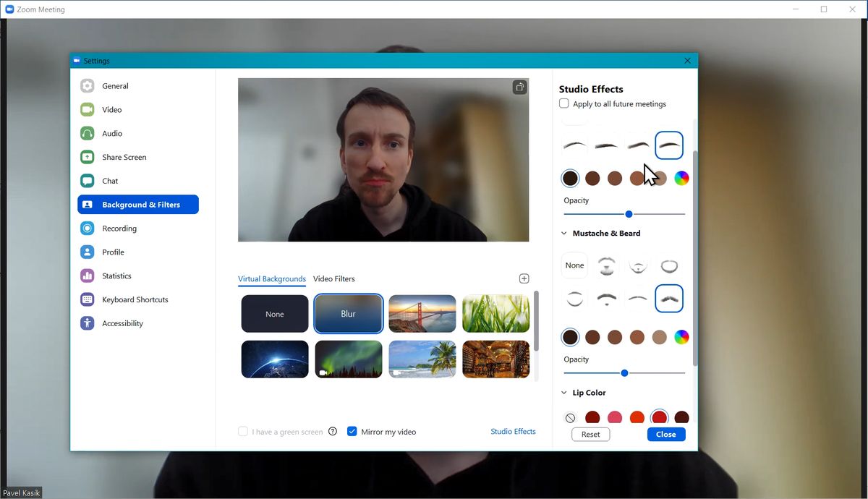This screenshot has width=868, height=499.
Task: Select the northern lights video background
Action: point(349,359)
